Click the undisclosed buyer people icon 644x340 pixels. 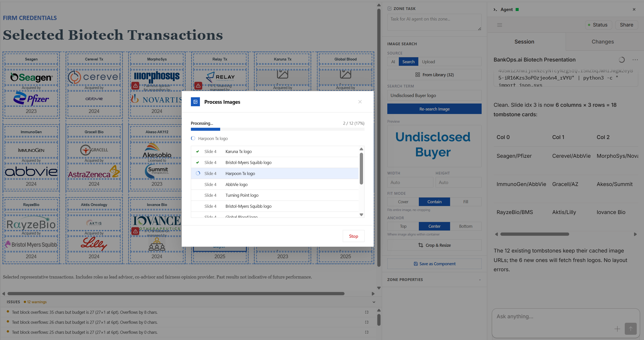(157, 244)
